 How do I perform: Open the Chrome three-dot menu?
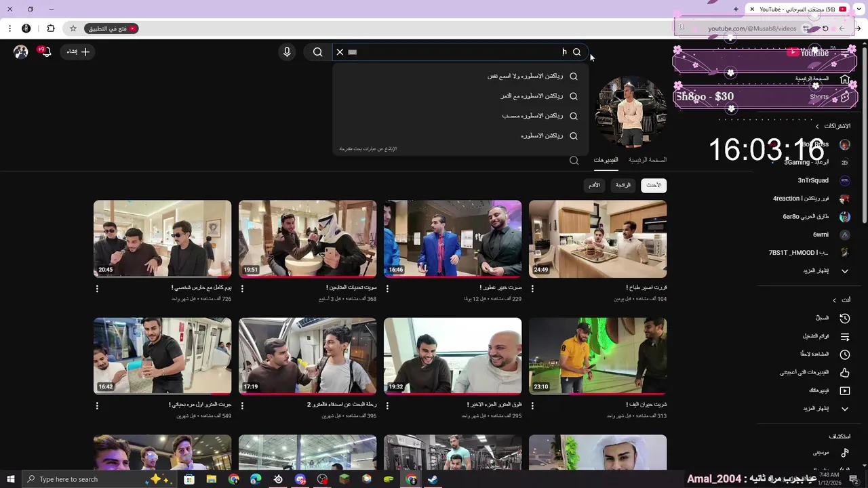[9, 28]
